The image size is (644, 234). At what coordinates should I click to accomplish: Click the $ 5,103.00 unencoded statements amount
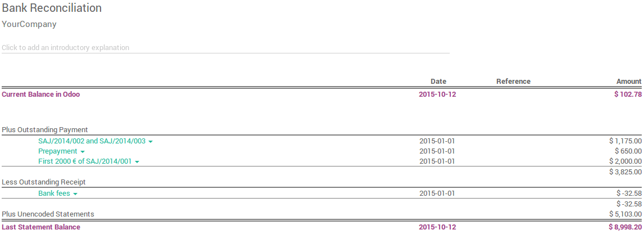(x=625, y=214)
